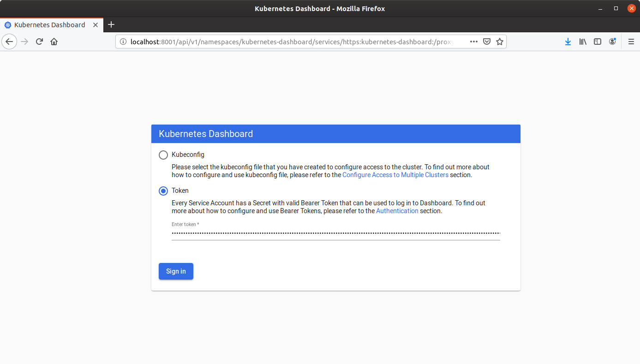Screen dimensions: 640x364
Task: Click the Sign in button
Action: (176, 271)
